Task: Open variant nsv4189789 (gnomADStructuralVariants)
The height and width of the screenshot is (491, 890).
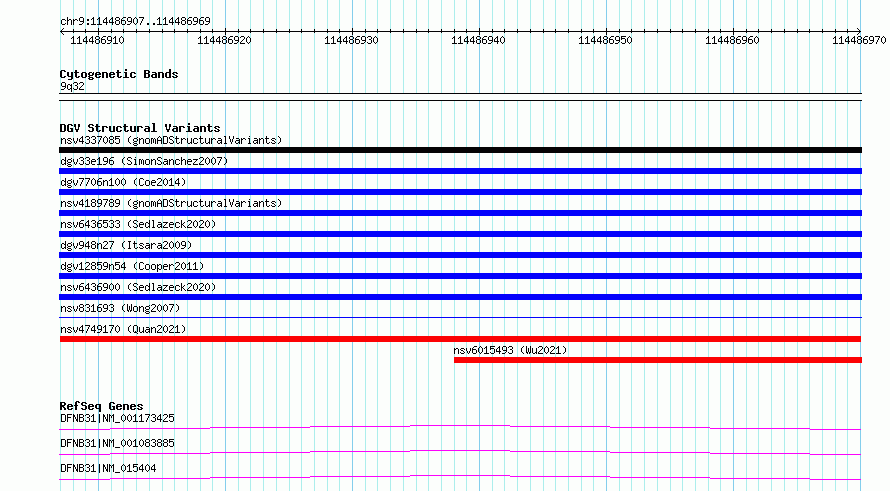Action: (171, 203)
